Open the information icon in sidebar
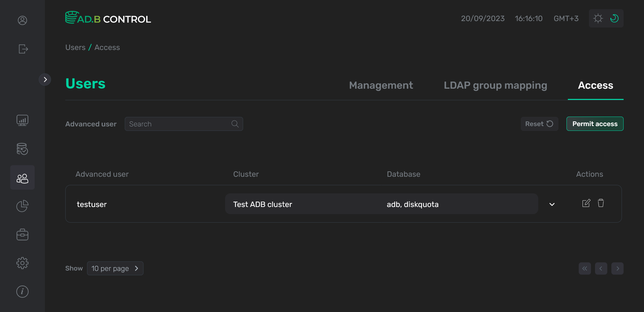Image resolution: width=644 pixels, height=312 pixels. (x=22, y=292)
